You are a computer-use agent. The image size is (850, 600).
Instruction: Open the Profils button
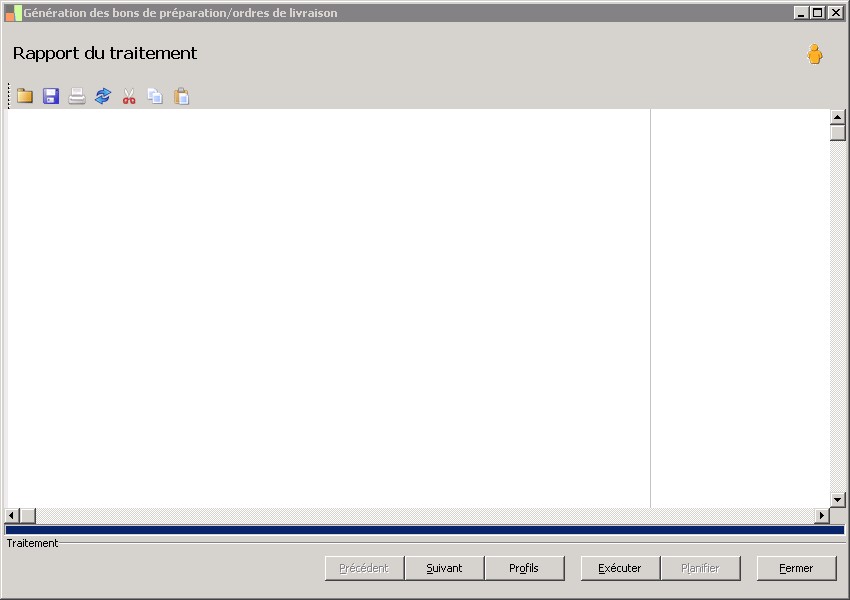524,568
